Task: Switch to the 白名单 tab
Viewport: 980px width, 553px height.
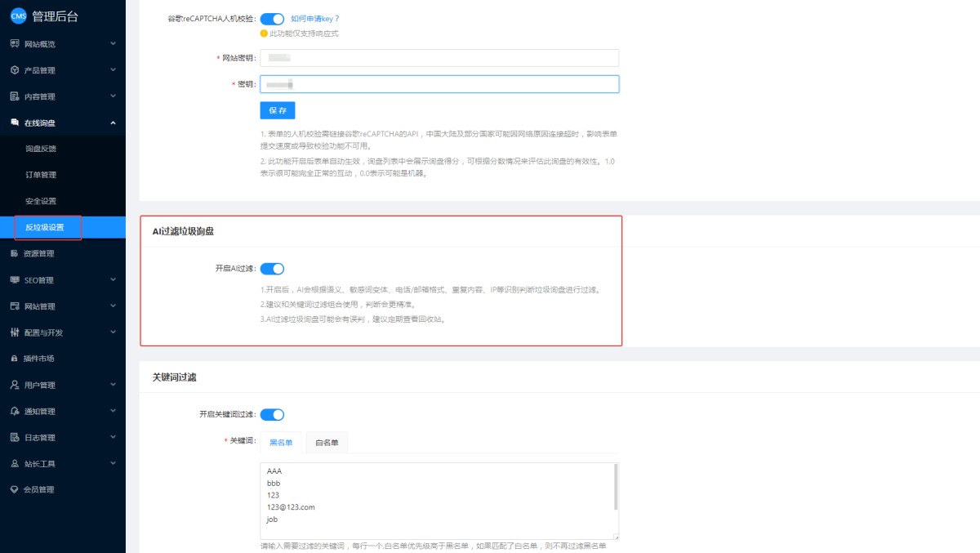Action: [327, 442]
